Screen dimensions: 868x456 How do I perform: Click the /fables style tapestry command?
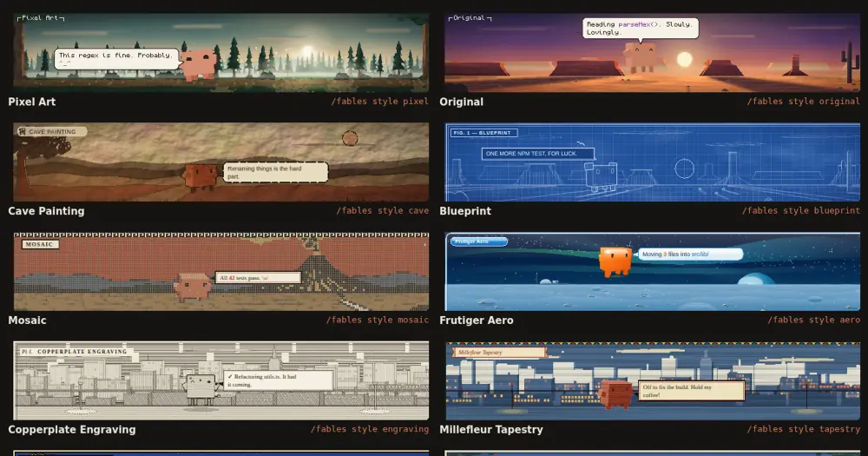[803, 429]
